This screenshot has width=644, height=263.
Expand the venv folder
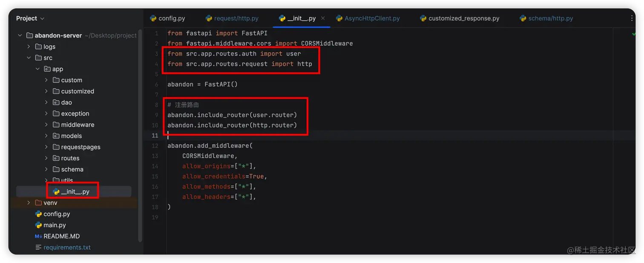(29, 202)
